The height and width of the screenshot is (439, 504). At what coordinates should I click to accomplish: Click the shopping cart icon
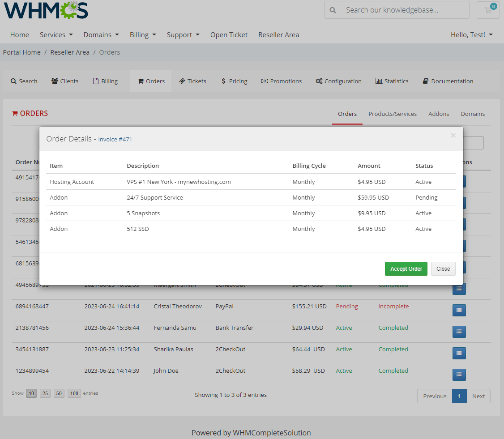tap(487, 10)
